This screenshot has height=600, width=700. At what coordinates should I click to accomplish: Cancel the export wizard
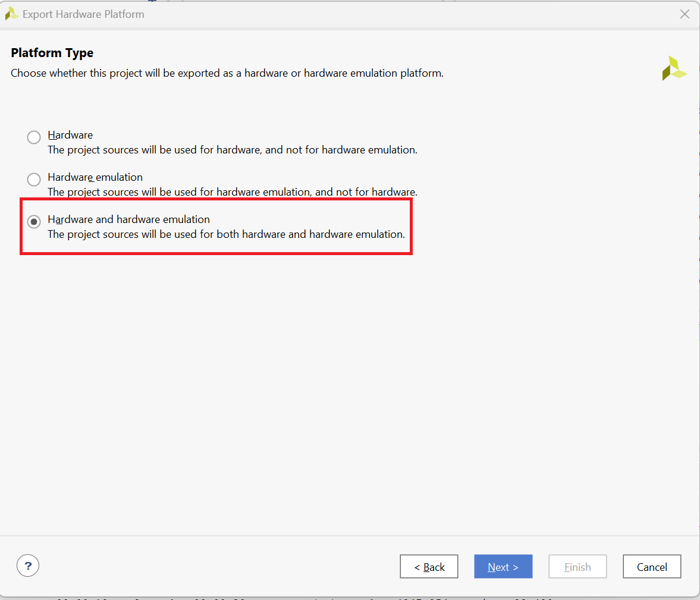point(652,567)
